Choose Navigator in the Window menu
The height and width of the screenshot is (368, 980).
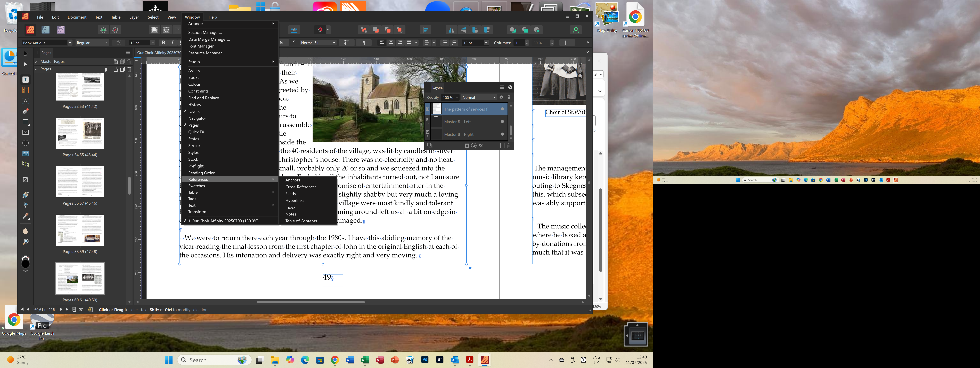tap(197, 118)
